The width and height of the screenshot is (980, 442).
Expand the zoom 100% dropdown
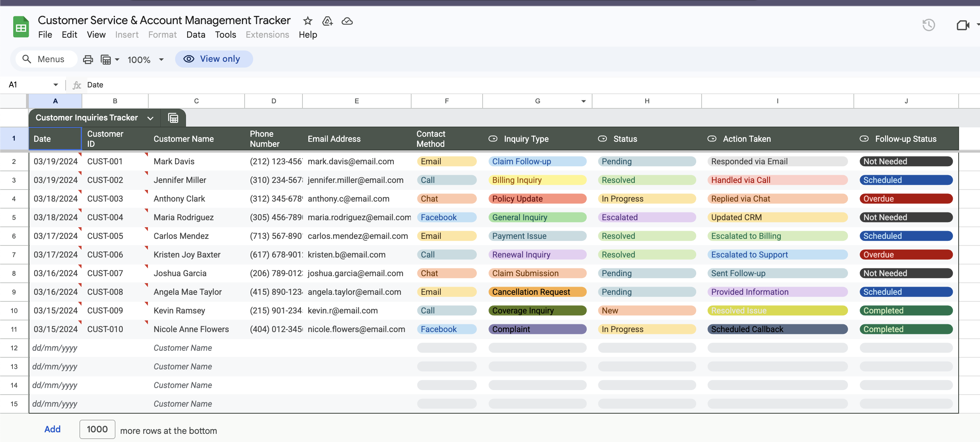(x=161, y=59)
